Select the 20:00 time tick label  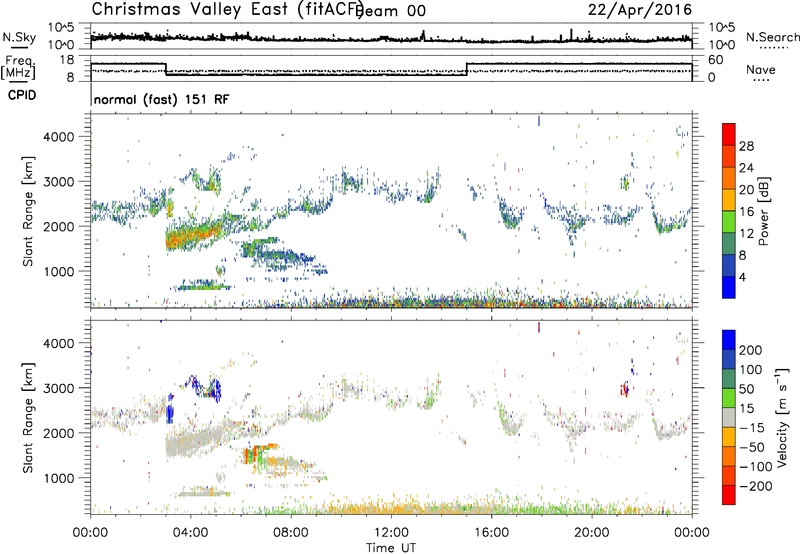pos(591,533)
